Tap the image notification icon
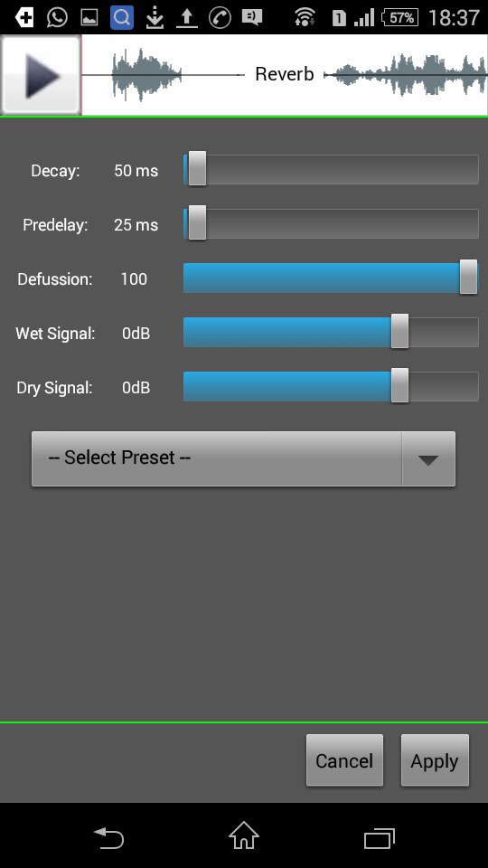The height and width of the screenshot is (868, 488). [89, 18]
